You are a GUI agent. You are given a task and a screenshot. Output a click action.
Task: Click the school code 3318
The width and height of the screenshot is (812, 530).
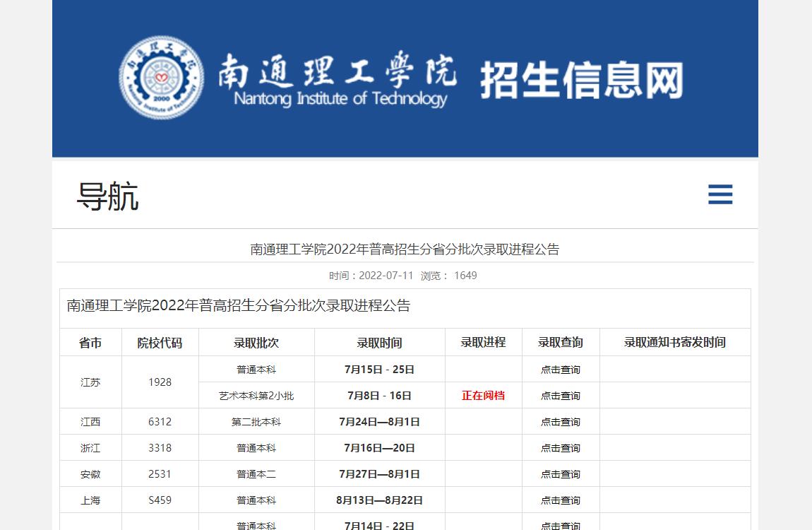pyautogui.click(x=160, y=448)
